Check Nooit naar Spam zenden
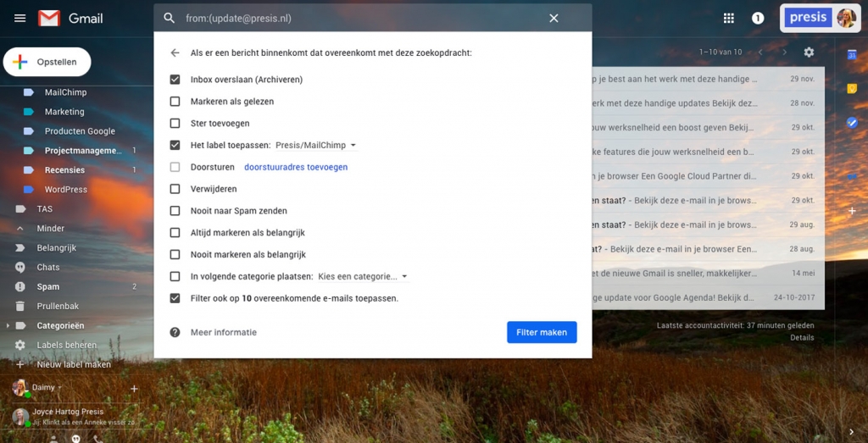Viewport: 868px width, 443px height. click(175, 211)
